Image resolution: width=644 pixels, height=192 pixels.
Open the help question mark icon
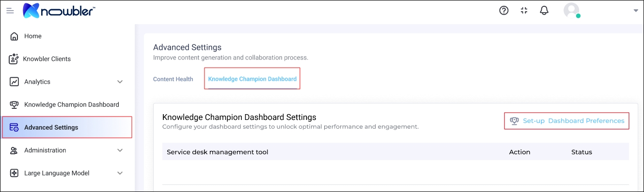(x=504, y=11)
